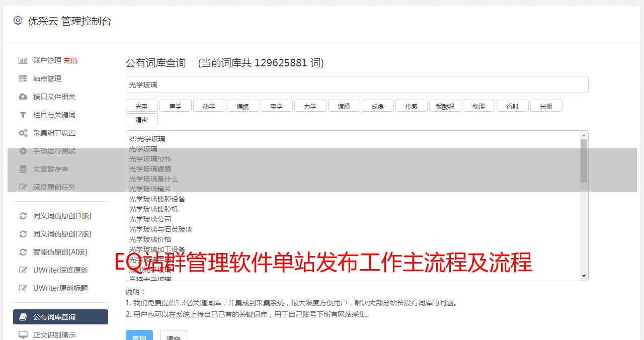Screen dimensions: 644x340
Task: Click the '优采云 管理控制台' header title
Action: pyautogui.click(x=69, y=21)
